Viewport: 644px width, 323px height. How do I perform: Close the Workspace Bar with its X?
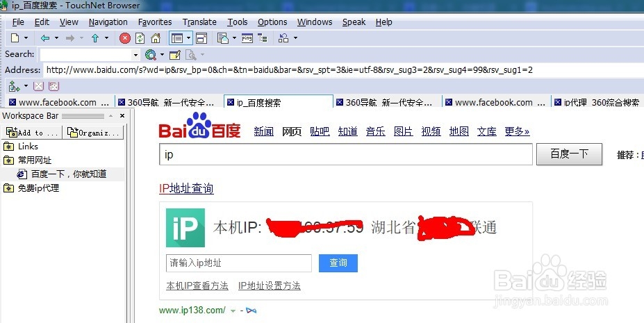(122, 116)
